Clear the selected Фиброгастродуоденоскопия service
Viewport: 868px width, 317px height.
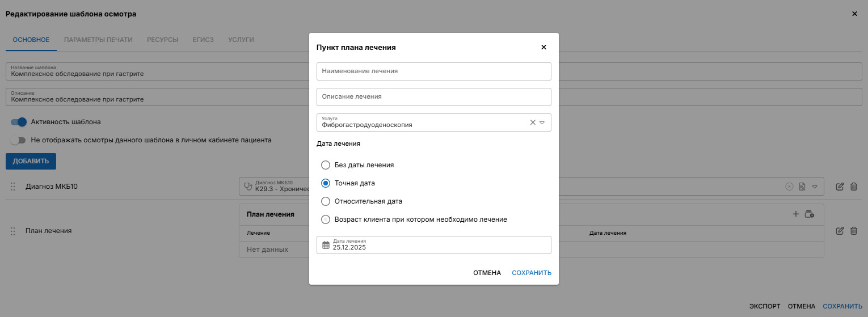coord(533,122)
